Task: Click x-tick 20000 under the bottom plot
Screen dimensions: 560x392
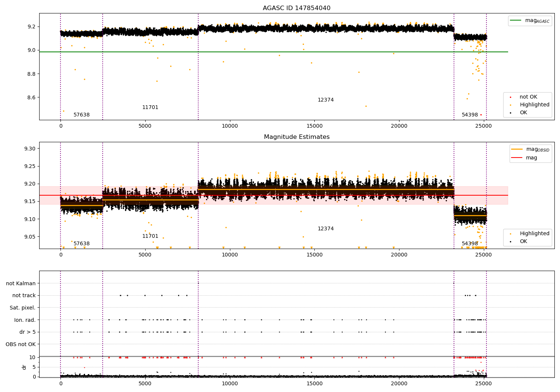Action: coord(399,383)
